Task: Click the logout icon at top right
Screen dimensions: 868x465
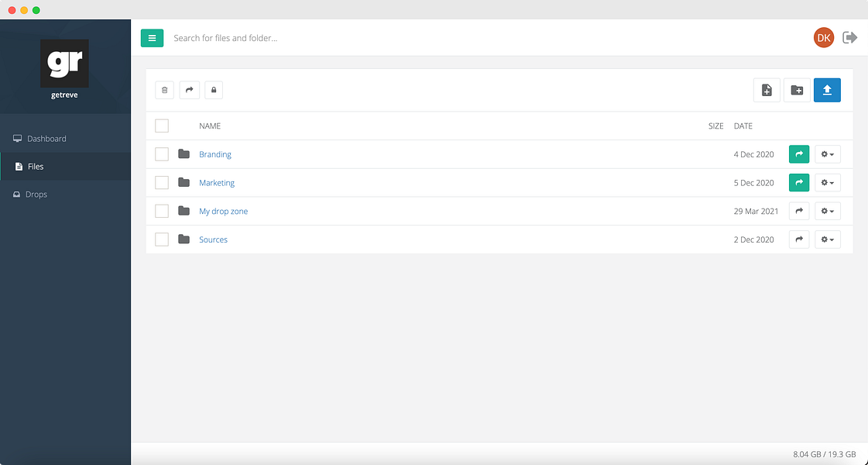Action: (x=849, y=38)
